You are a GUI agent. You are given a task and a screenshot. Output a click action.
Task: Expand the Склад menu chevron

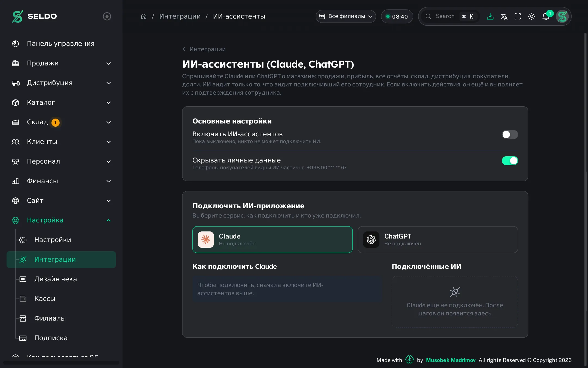pyautogui.click(x=109, y=122)
